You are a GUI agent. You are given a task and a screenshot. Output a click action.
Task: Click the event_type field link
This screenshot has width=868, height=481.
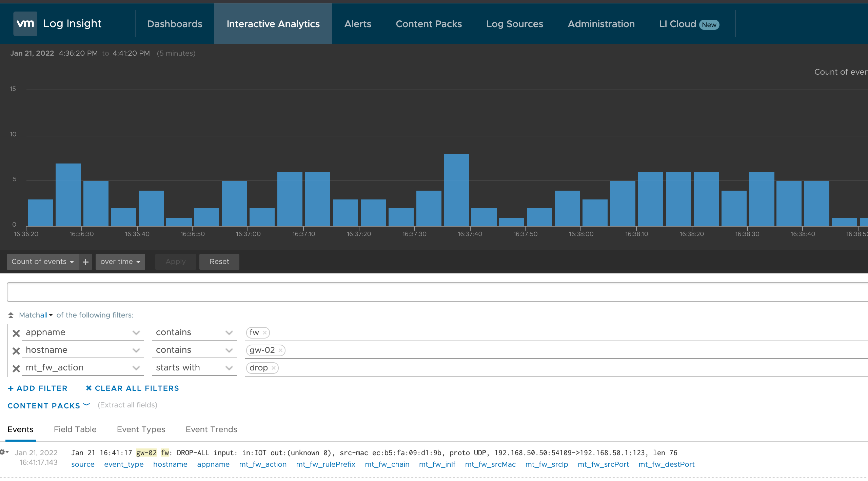[x=124, y=464]
